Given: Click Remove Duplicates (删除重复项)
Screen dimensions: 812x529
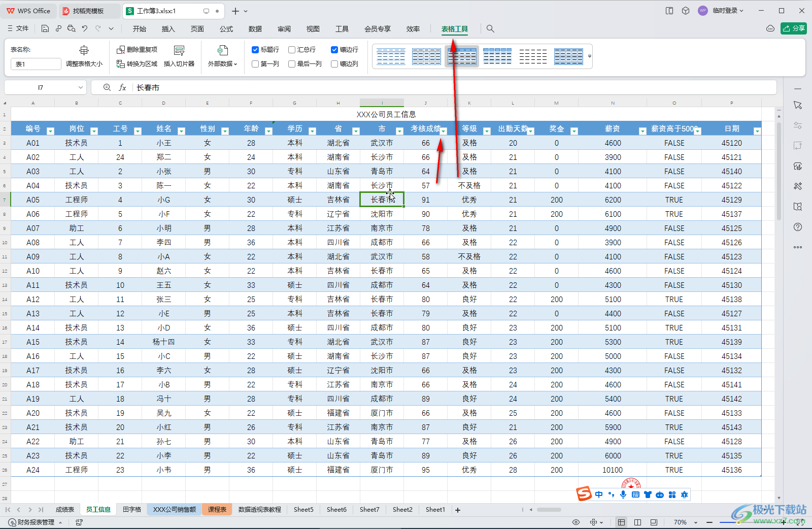Looking at the screenshot, I should [137, 50].
